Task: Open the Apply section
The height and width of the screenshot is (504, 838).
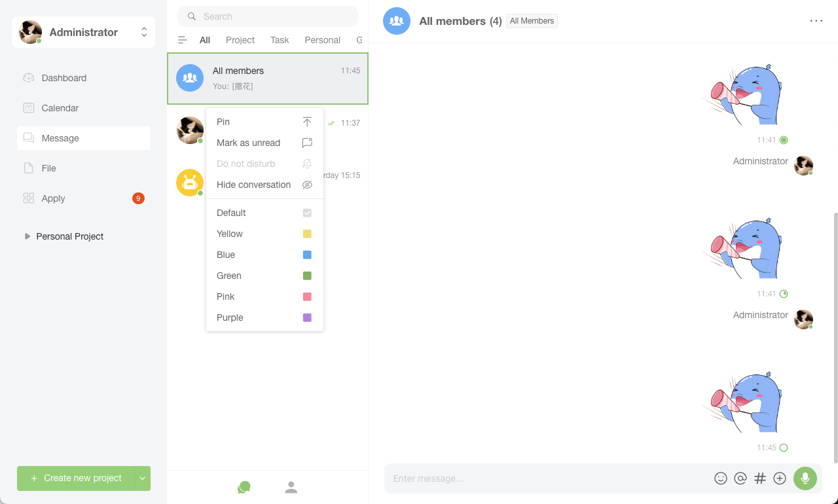Action: (84, 198)
